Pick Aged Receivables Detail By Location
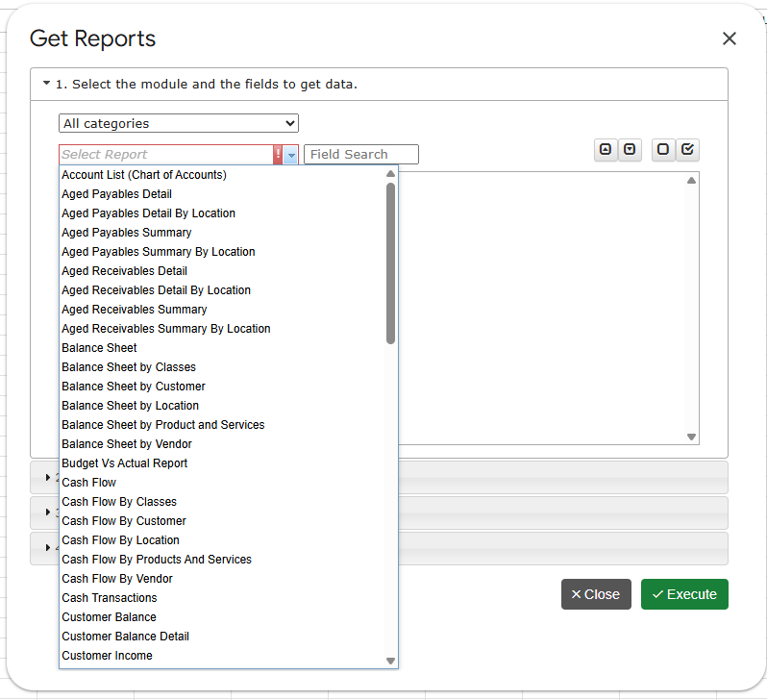 tap(223, 290)
